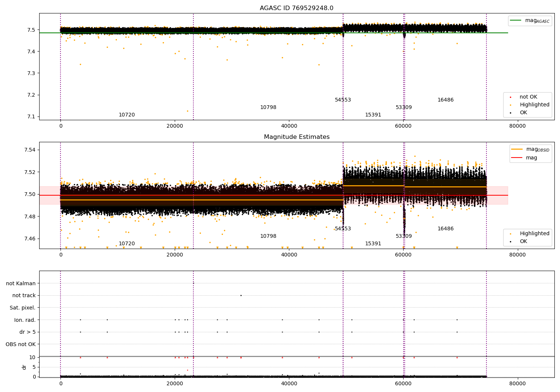Image resolution: width=560 pixels, height=392 pixels.
Task: Click the y-axis tick 7.46 in middle plot
Action: 29,239
